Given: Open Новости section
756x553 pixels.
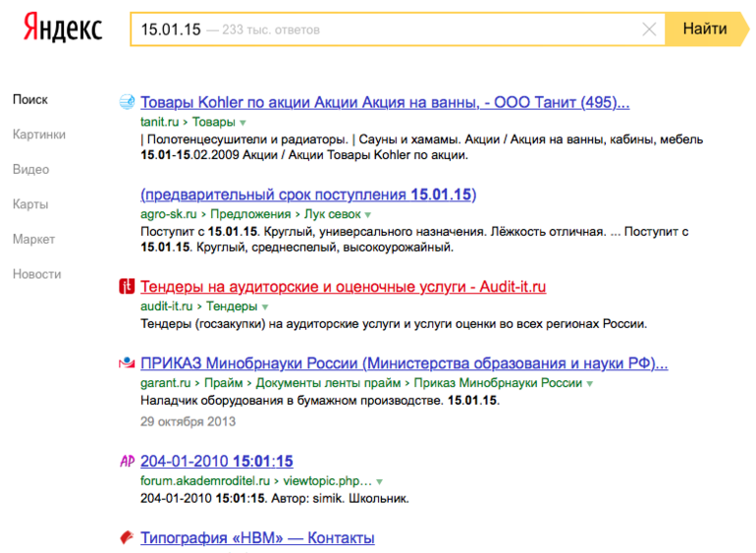Looking at the screenshot, I should [x=37, y=274].
